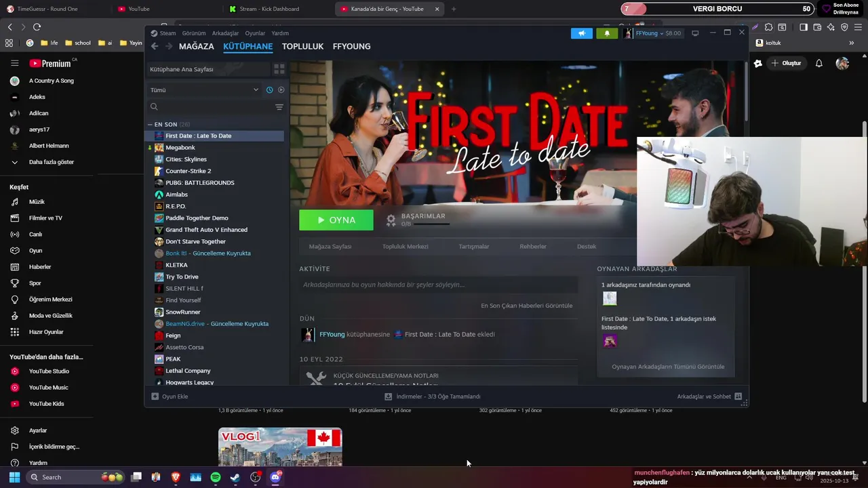Go to the MAĞAZA tab
The image size is (868, 488).
(197, 46)
